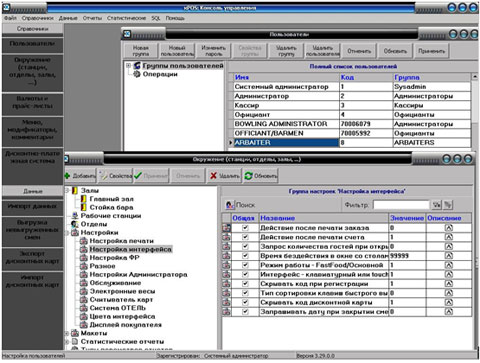Click the icon beside Считыватель карт
Viewport: 480px width, 363px height.
84,300
